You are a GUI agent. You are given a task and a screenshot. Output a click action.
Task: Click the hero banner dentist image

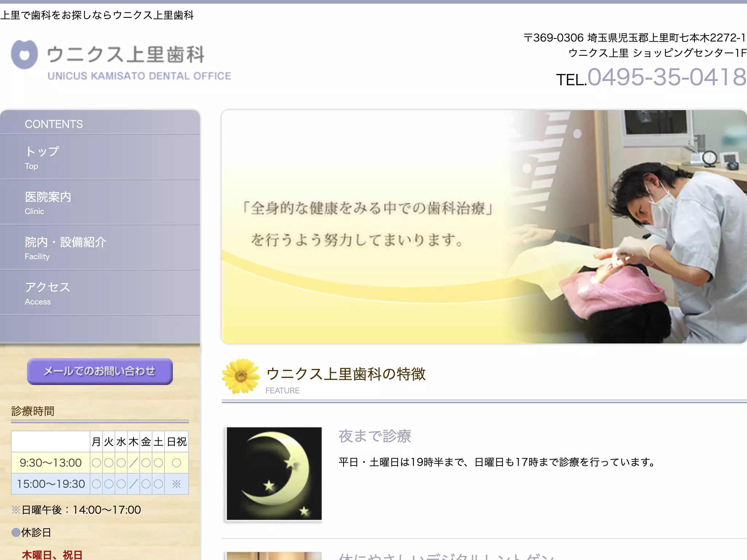click(x=484, y=226)
